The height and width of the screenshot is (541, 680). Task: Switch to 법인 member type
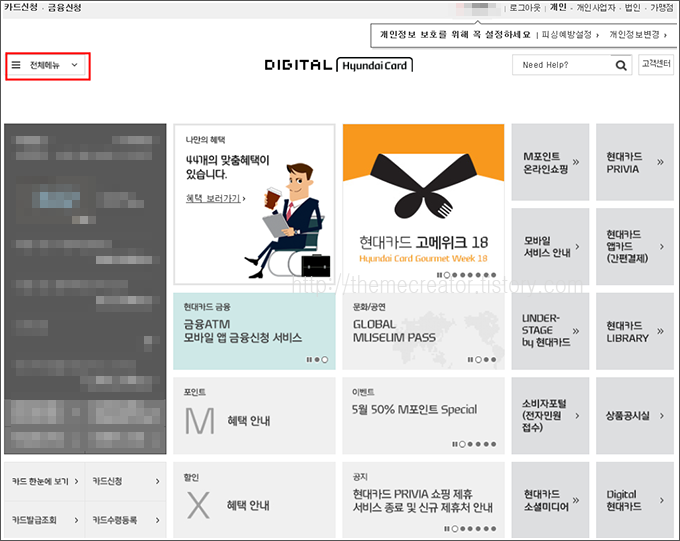coord(632,8)
